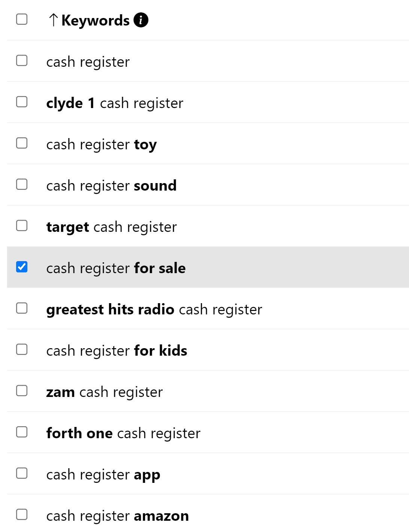
Task: Uncheck the 'cash register for sale' checkbox
Action: pos(22,267)
